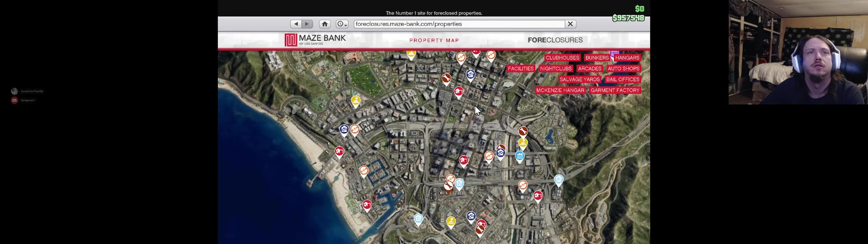Toggle the CLUBHOUSES filter

point(563,58)
